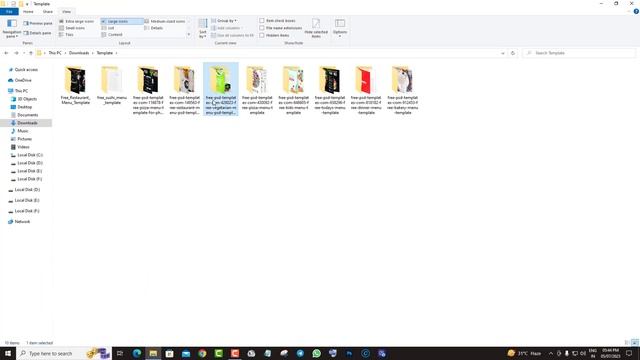Launch Google Chrome from the taskbar
The height and width of the screenshot is (360, 640).
202,353
